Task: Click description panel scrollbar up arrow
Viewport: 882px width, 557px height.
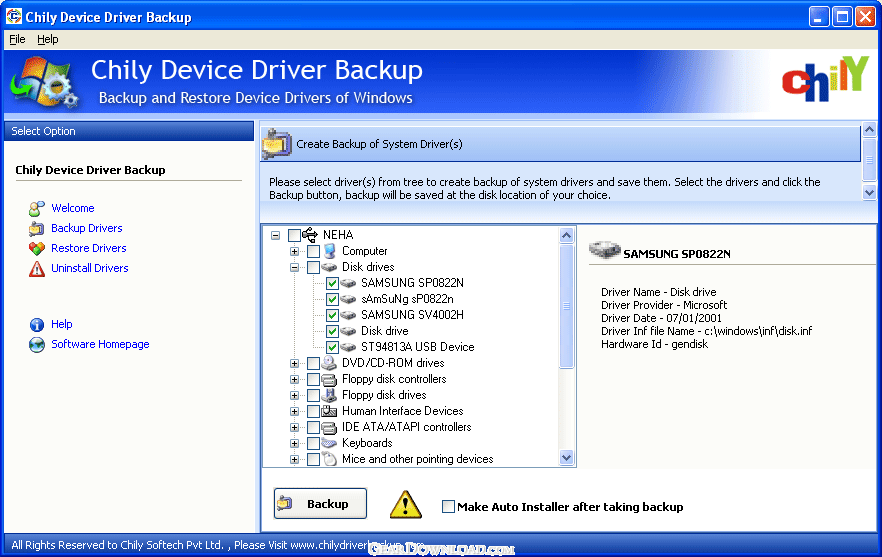Action: pos(869,130)
